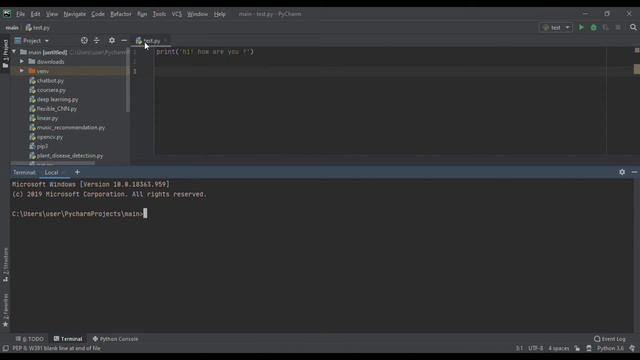The width and height of the screenshot is (640, 360).
Task: Expand the downloads folder
Action: click(x=22, y=62)
